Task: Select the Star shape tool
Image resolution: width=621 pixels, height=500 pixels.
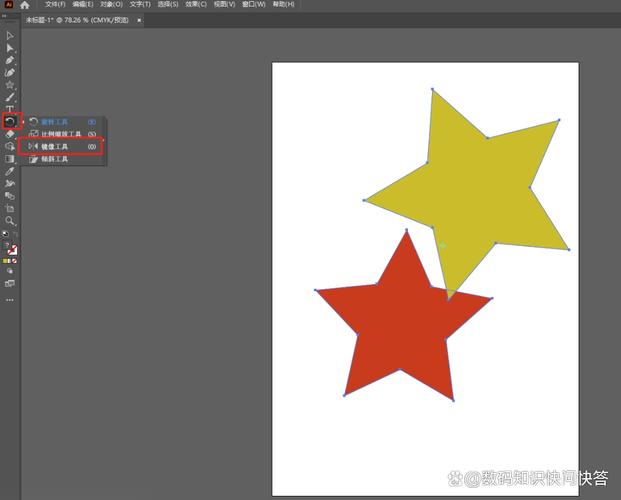Action: point(10,85)
